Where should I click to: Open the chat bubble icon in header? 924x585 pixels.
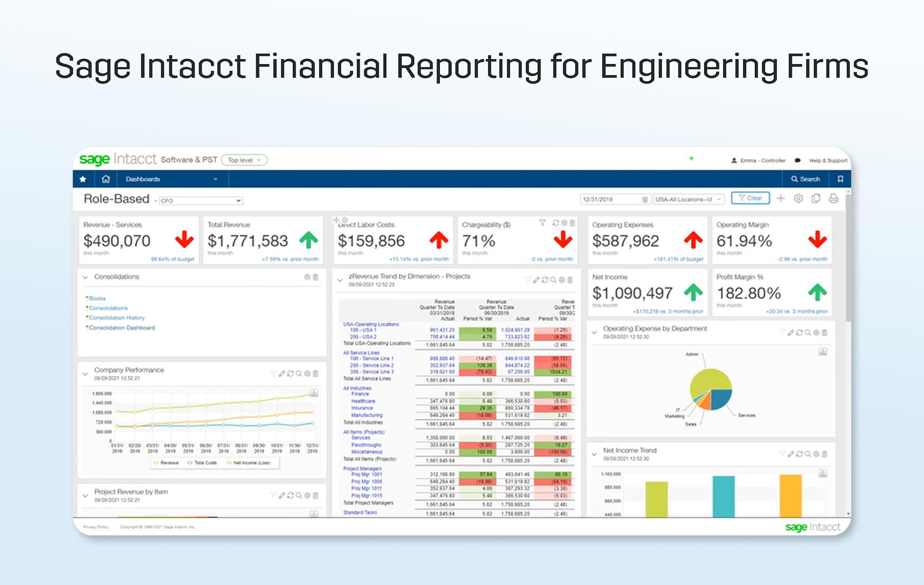797,160
